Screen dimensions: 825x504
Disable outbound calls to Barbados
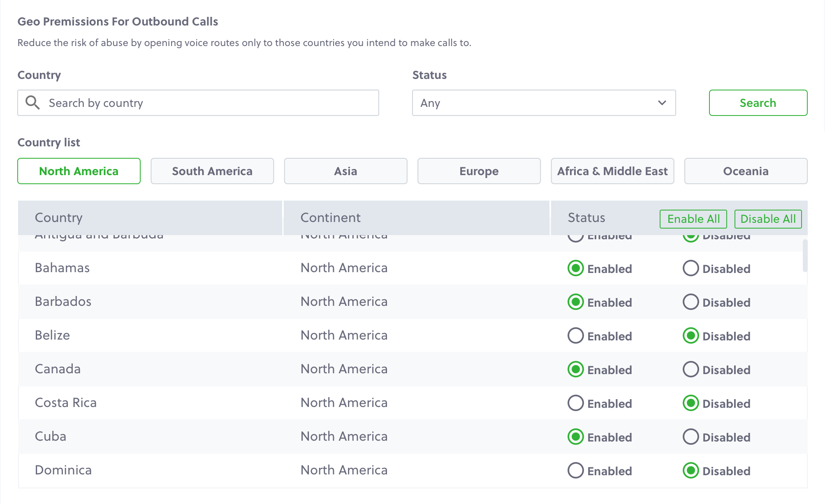point(691,302)
